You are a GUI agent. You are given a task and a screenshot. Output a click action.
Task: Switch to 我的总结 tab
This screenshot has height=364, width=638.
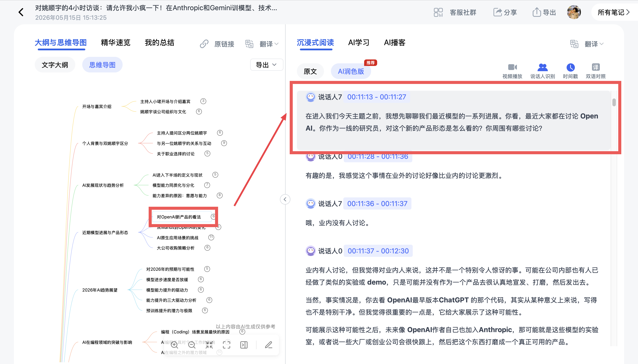pyautogui.click(x=159, y=43)
